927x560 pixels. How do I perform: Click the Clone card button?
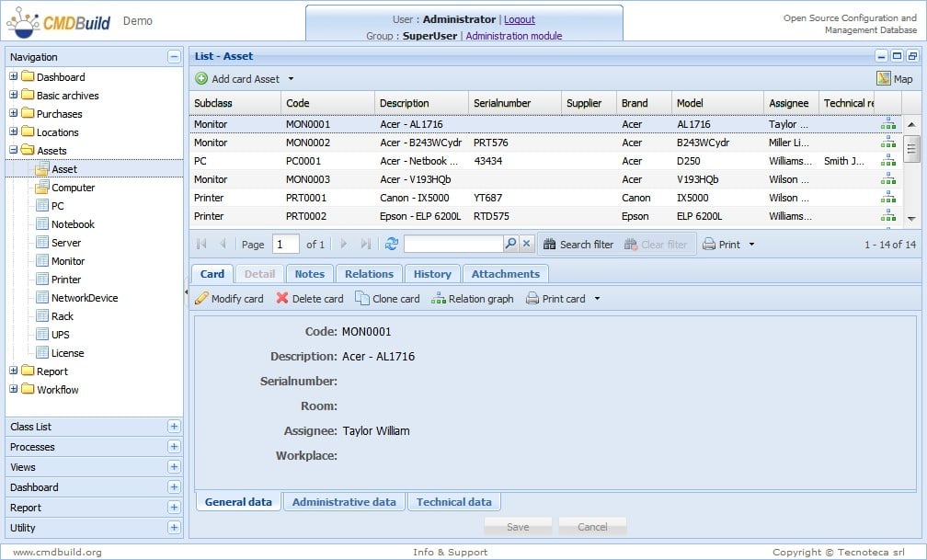click(x=387, y=299)
